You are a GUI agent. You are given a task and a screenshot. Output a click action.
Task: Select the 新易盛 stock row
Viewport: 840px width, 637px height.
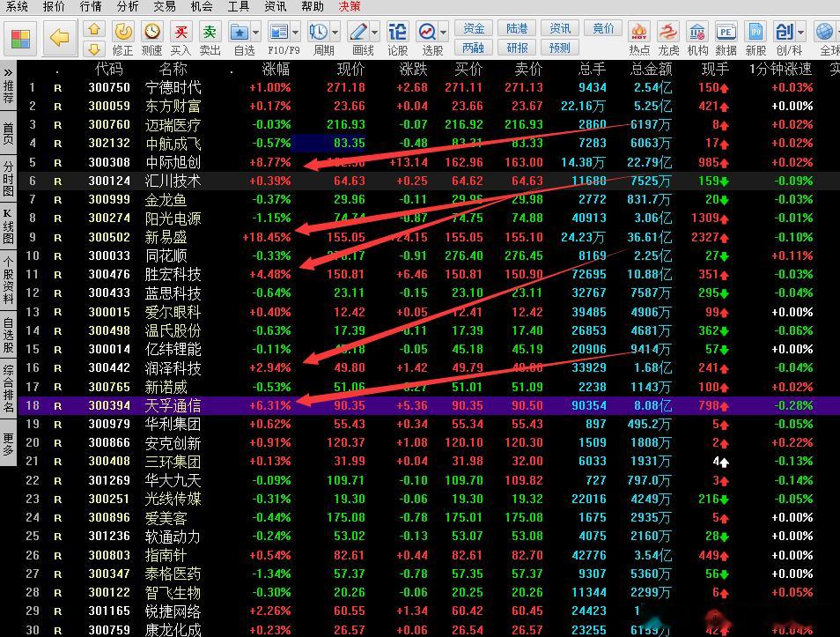tap(429, 237)
